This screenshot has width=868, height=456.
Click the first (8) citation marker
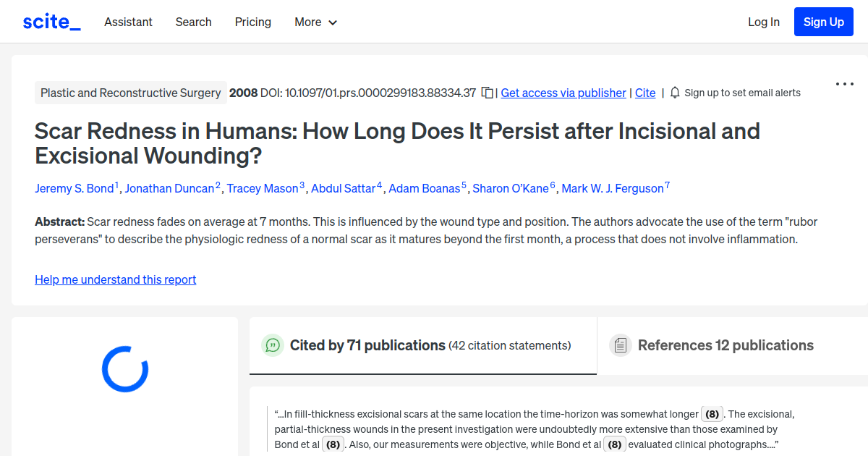[x=712, y=413]
